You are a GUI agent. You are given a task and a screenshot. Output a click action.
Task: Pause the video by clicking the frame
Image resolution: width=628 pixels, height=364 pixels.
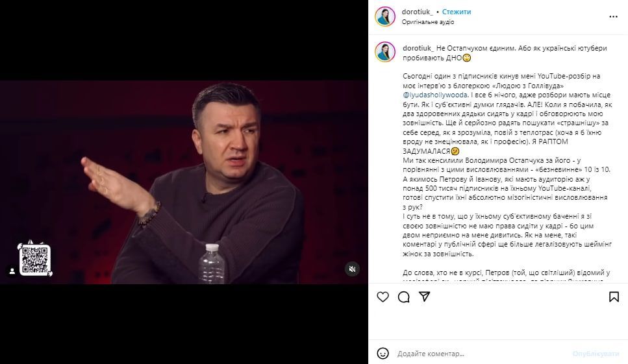pyautogui.click(x=184, y=182)
